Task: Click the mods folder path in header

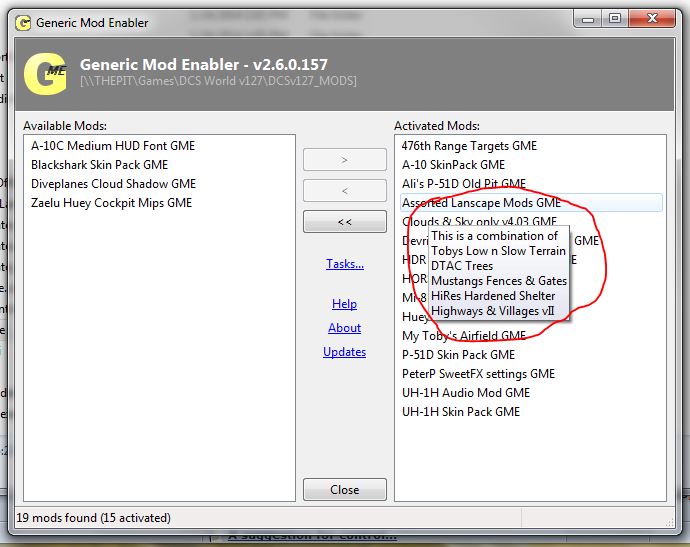Action: tap(218, 81)
